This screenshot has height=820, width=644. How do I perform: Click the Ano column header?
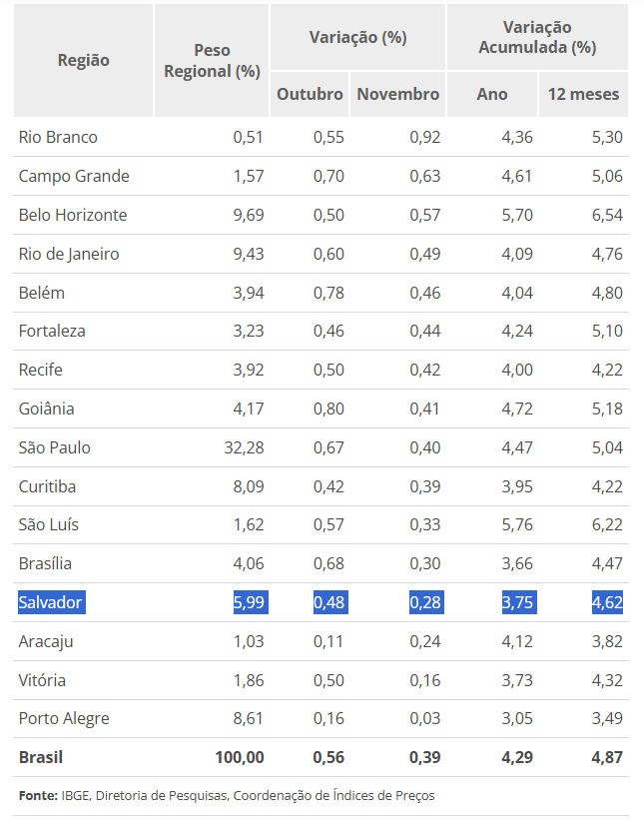click(x=492, y=94)
